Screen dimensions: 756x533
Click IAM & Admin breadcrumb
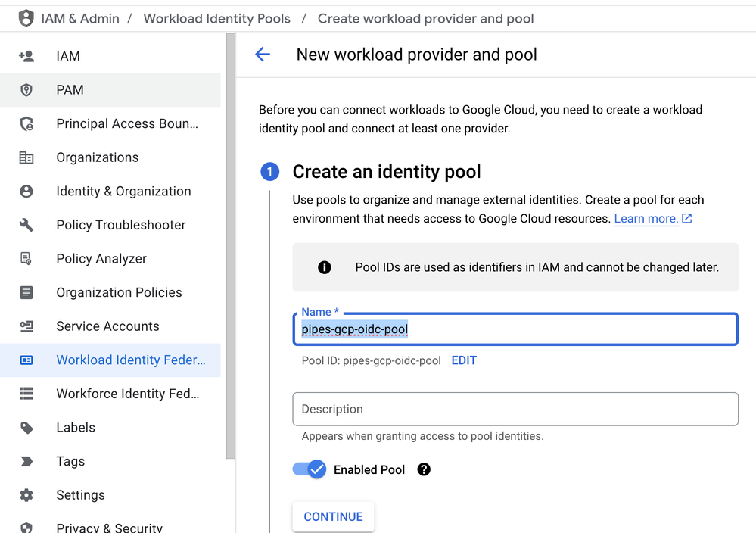[80, 18]
